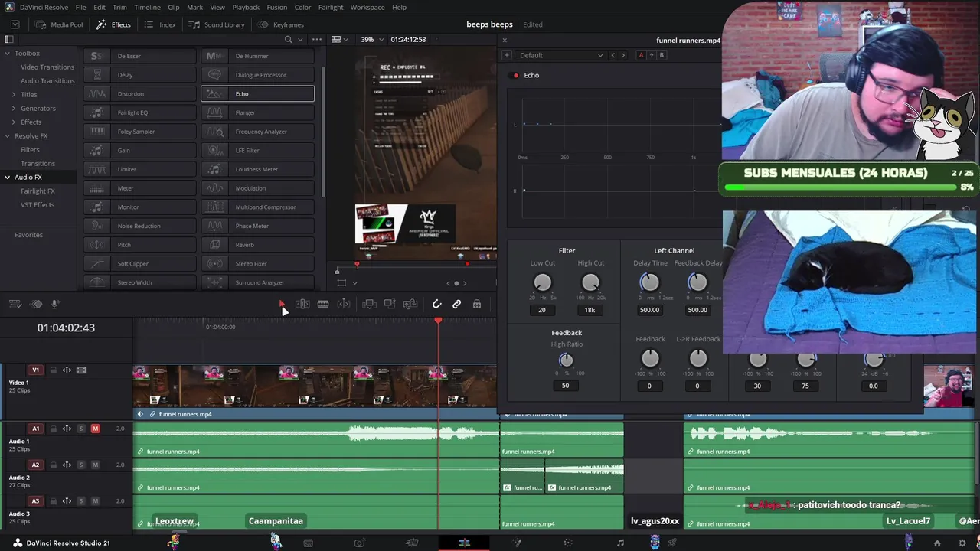The height and width of the screenshot is (551, 980).
Task: Click the Overwrite Clip toolbar icon
Action: (389, 305)
